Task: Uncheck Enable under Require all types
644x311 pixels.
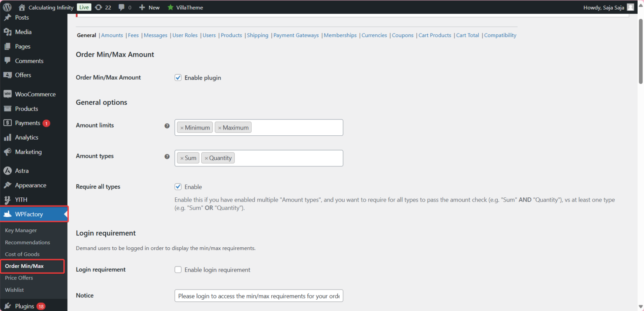Action: click(178, 187)
